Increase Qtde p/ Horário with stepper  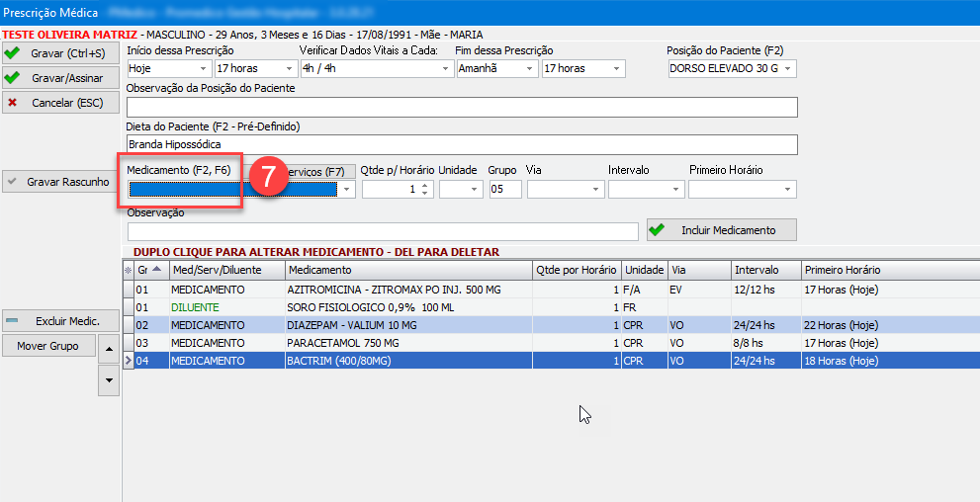click(x=425, y=185)
